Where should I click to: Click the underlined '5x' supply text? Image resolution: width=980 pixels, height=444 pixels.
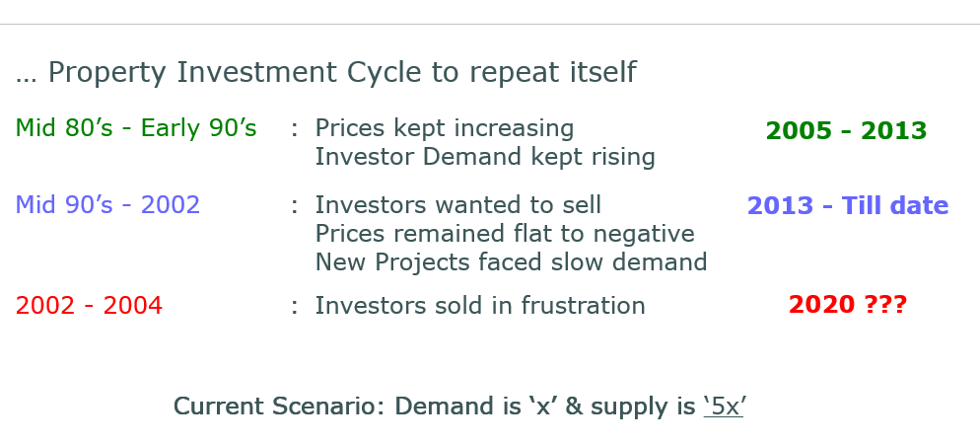tap(724, 407)
